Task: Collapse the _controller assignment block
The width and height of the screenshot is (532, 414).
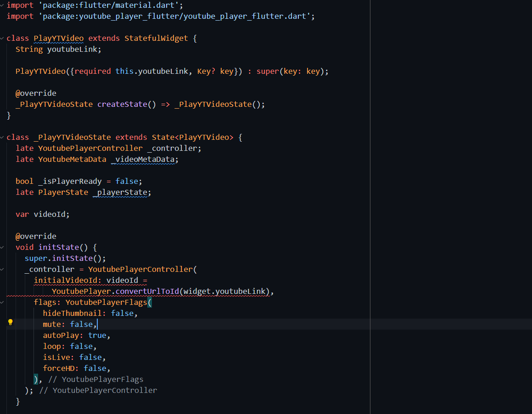Action: point(3,269)
